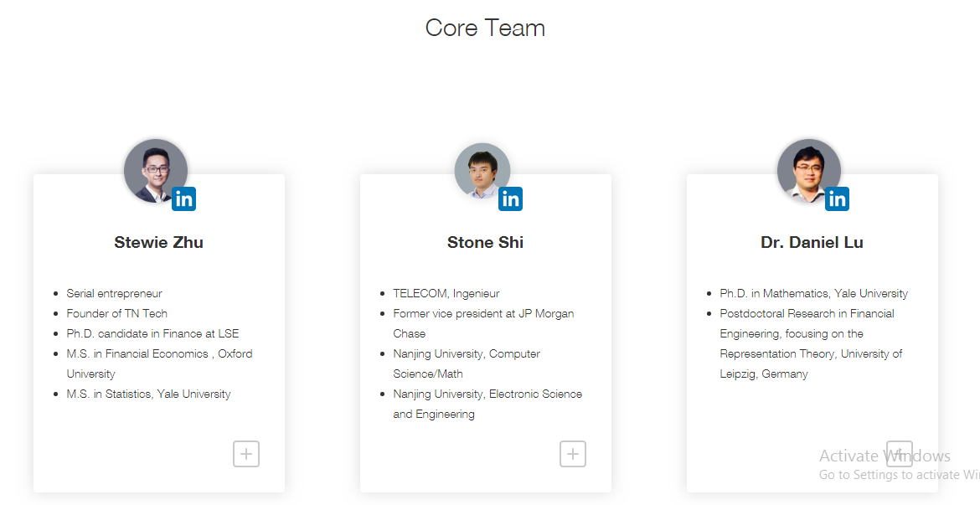Screen dimensions: 980x505
Task: Expand Stewie Zhu's card with plus icon
Action: [246, 454]
